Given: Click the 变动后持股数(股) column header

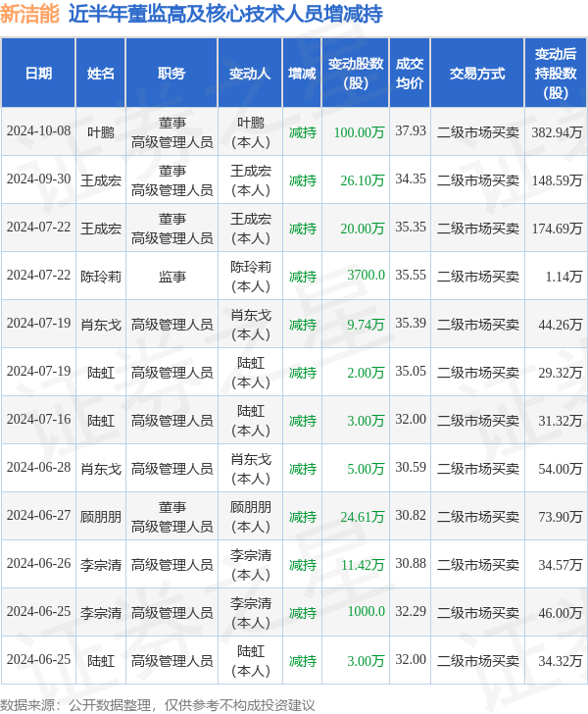Looking at the screenshot, I should click(x=556, y=74).
